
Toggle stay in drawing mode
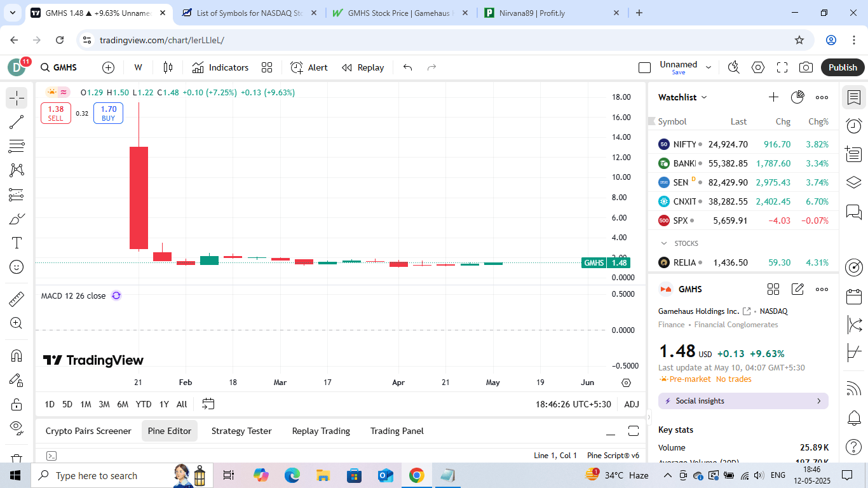click(x=17, y=380)
